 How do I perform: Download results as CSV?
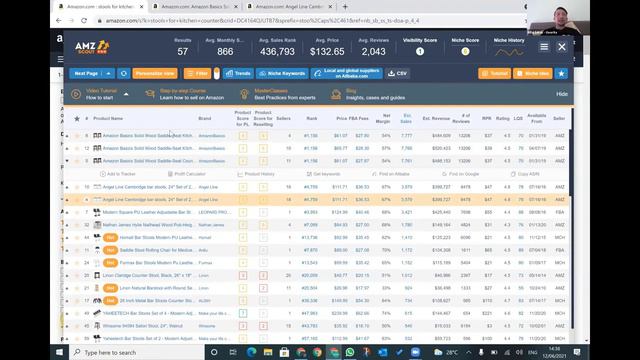pos(398,73)
